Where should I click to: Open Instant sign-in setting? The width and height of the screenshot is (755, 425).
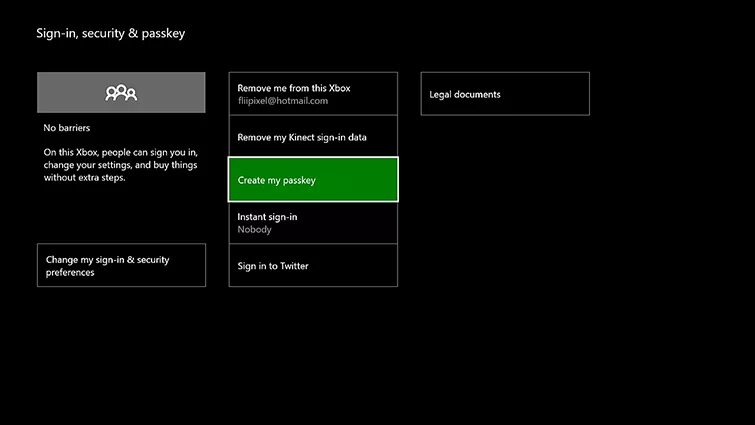[313, 222]
